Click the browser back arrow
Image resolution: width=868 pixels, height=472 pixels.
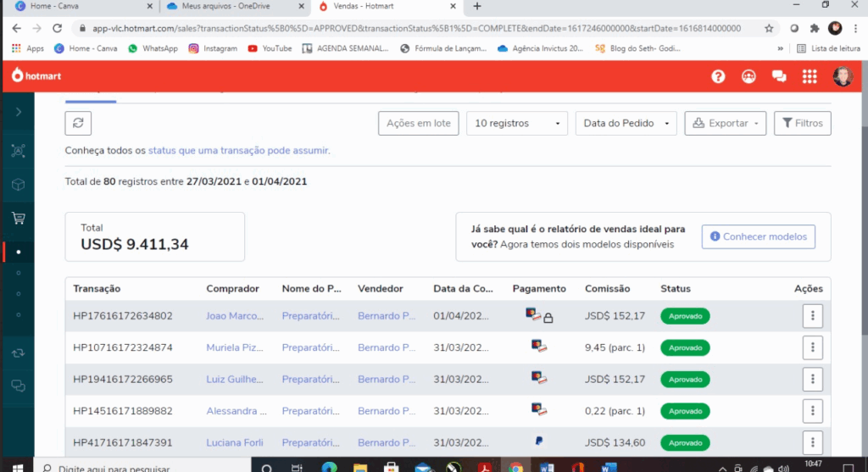pos(17,28)
